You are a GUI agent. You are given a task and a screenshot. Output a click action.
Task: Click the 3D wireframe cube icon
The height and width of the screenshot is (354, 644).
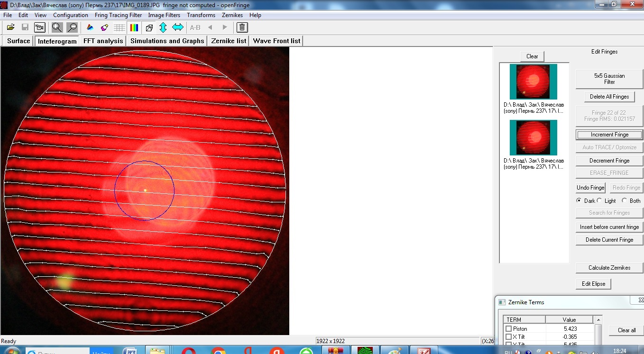point(149,27)
